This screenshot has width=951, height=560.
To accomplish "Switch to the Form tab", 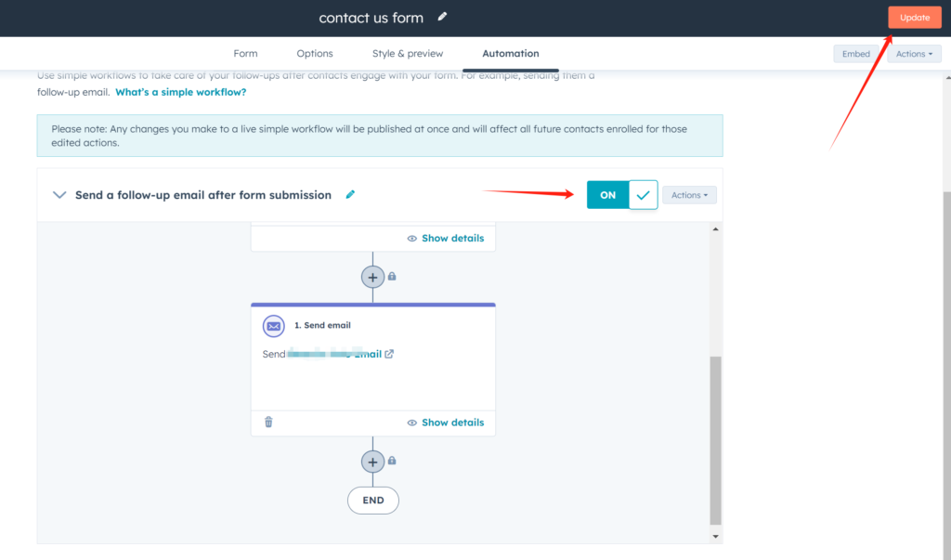I will tap(245, 54).
